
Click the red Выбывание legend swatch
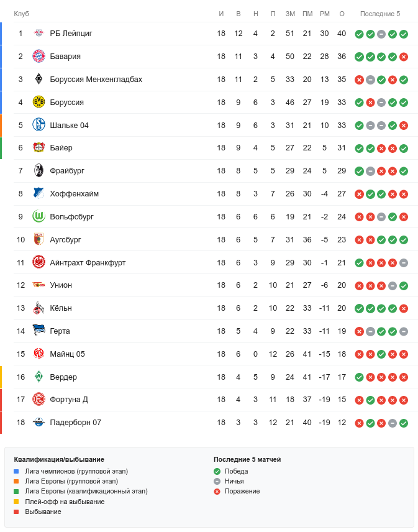16,512
